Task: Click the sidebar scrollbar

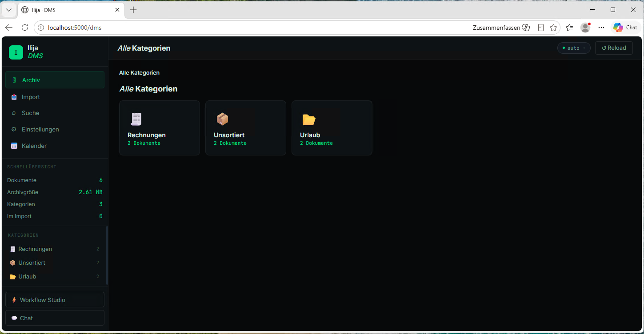Action: click(x=107, y=255)
